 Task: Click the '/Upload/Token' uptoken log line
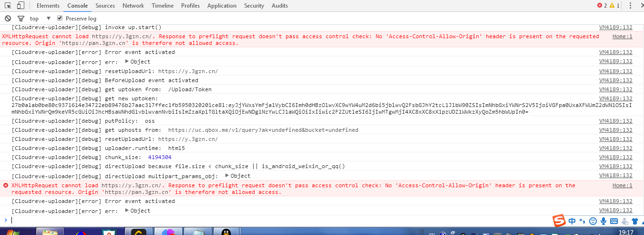(x=112, y=89)
